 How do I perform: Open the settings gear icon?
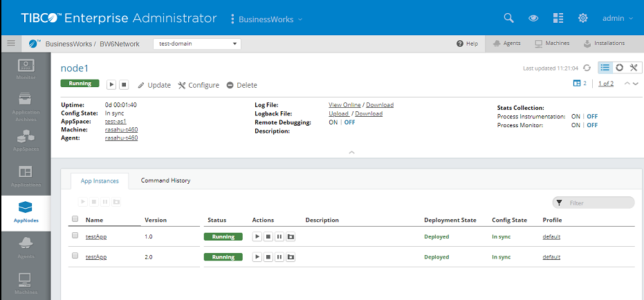click(583, 19)
